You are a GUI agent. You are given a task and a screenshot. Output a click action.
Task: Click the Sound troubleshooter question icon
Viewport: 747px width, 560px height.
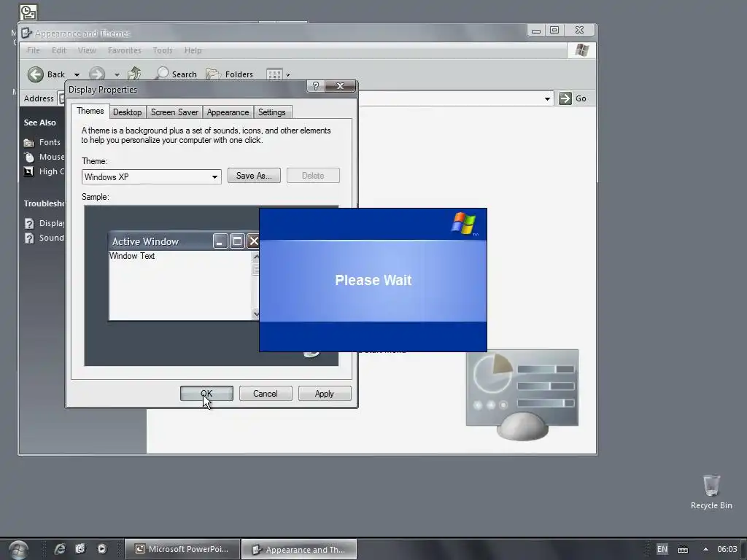tap(29, 238)
